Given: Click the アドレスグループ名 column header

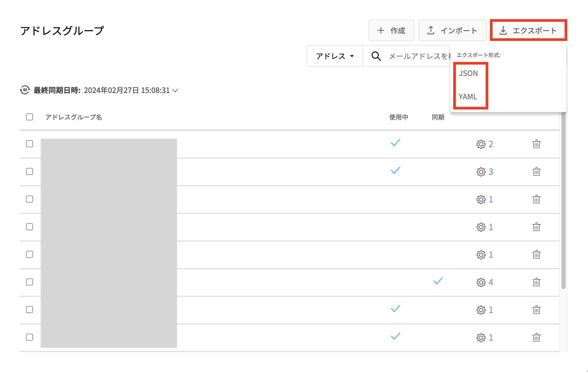Looking at the screenshot, I should coord(74,117).
